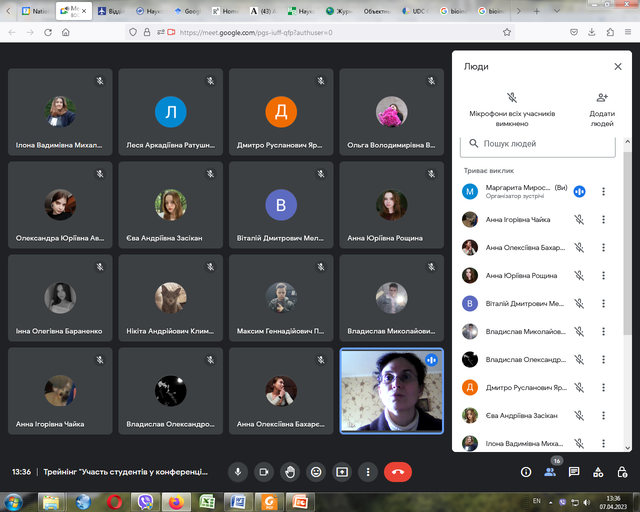Raise hand in the meeting
640x512 pixels.
(291, 470)
